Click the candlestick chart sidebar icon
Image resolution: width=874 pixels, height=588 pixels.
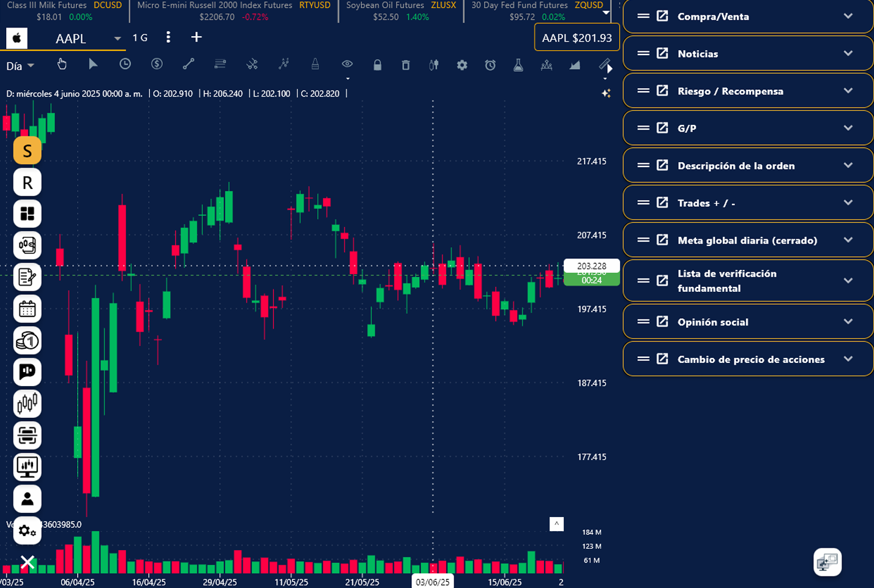click(x=28, y=404)
